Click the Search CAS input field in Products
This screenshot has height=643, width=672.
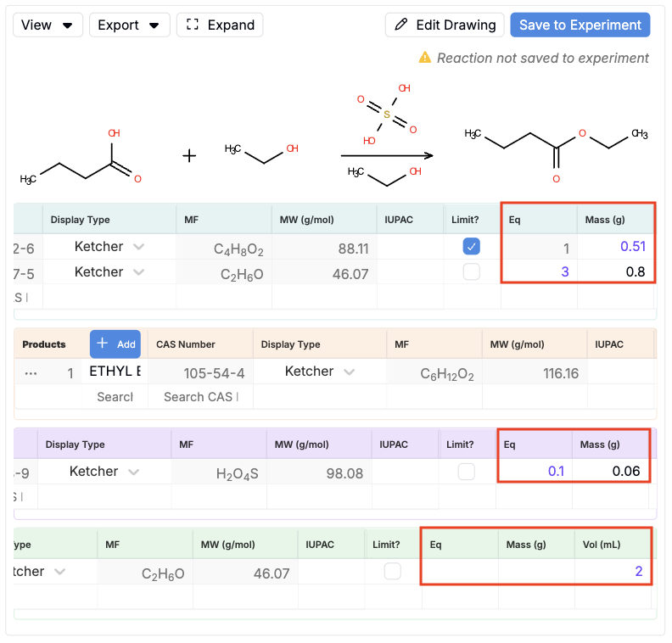[200, 397]
